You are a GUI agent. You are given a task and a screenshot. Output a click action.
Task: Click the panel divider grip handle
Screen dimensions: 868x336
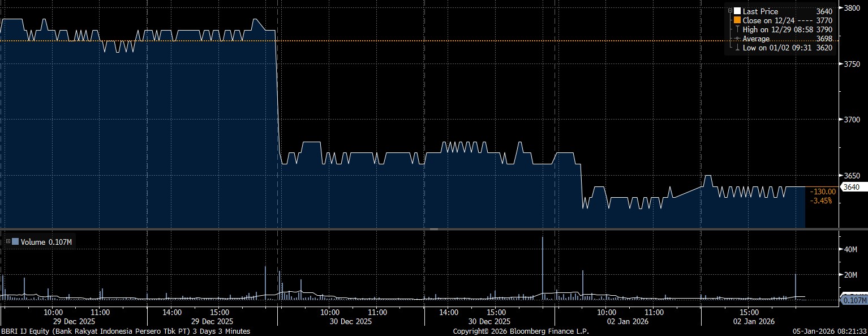point(434,229)
